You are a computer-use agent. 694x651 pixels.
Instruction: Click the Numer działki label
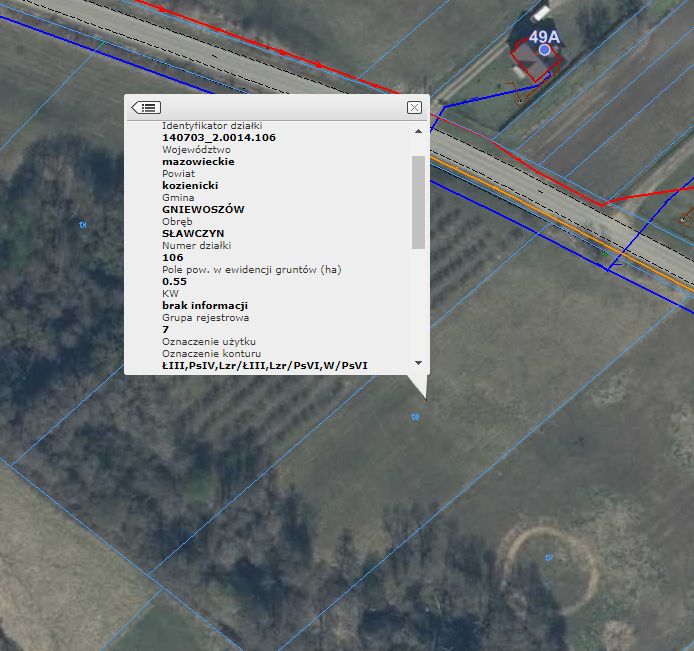point(197,246)
